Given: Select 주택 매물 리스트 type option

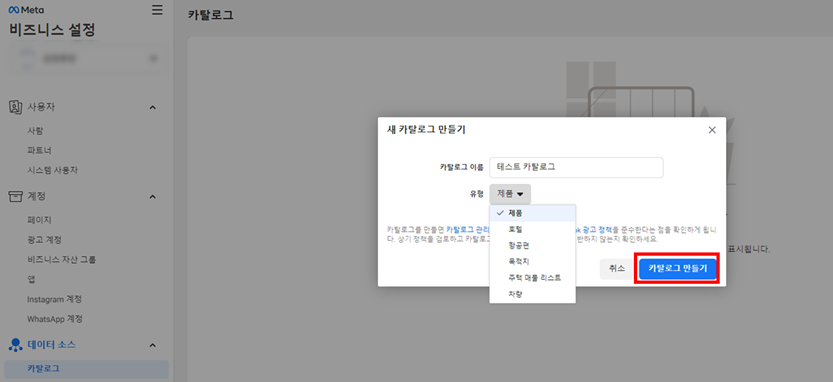Looking at the screenshot, I should [x=532, y=278].
